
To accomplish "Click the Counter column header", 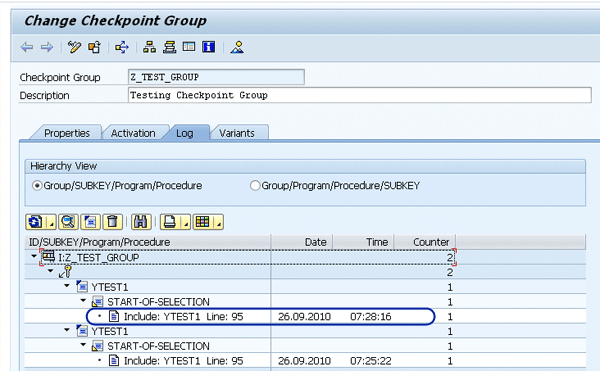I will point(425,242).
